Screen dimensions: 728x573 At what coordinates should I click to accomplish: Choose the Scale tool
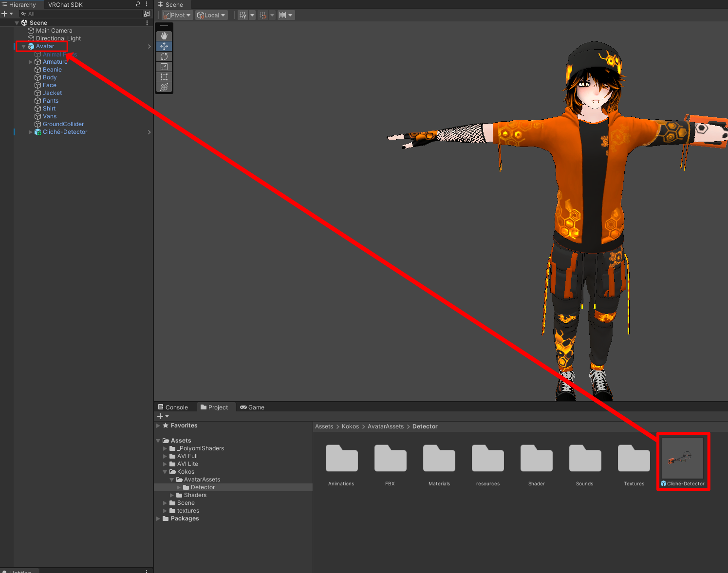(x=164, y=67)
